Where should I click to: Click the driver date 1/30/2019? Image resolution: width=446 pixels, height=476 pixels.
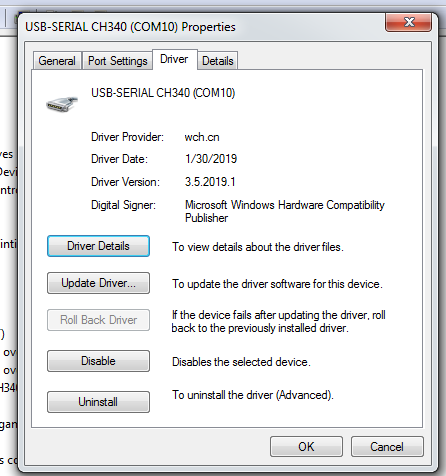[x=211, y=159]
